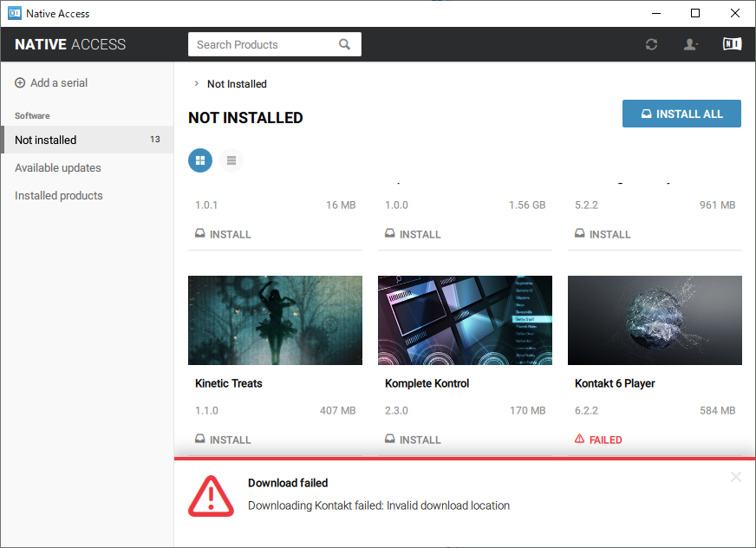Install the 1.56 GB product version 1.0.0

pyautogui.click(x=414, y=234)
